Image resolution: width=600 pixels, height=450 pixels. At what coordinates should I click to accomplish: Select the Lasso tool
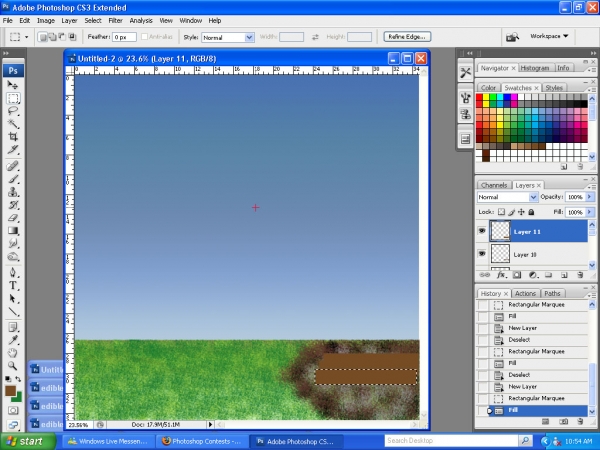click(x=13, y=111)
